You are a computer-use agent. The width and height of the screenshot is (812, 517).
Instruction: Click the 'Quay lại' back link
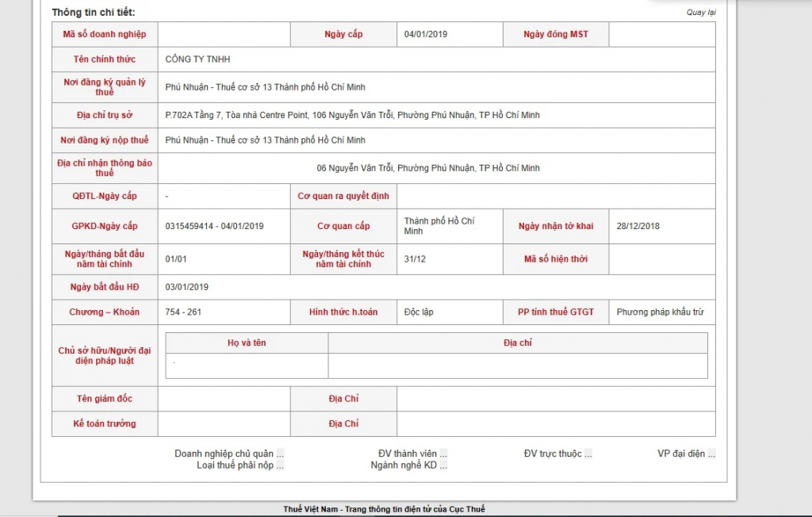[700, 13]
